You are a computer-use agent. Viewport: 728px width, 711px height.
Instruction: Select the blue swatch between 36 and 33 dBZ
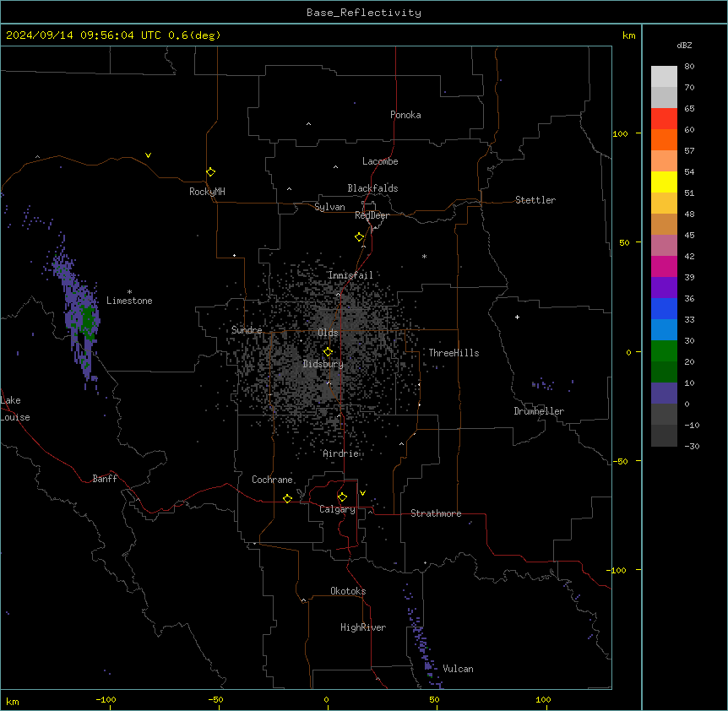pyautogui.click(x=664, y=308)
